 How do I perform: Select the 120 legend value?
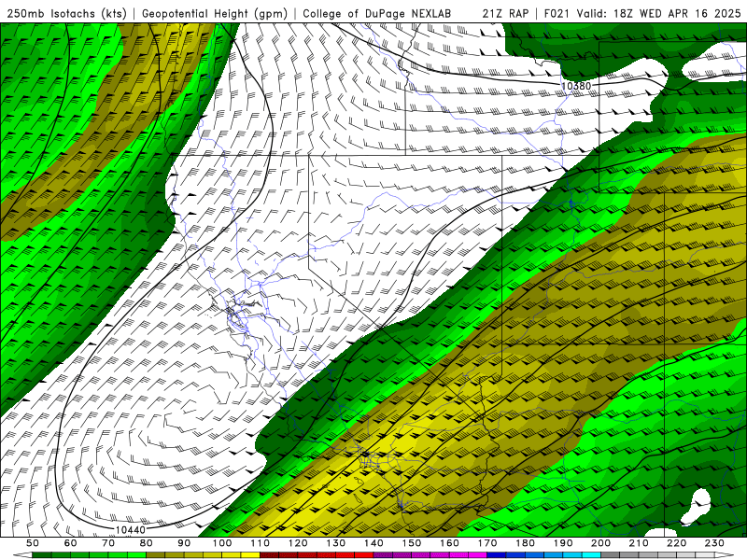[x=298, y=543]
